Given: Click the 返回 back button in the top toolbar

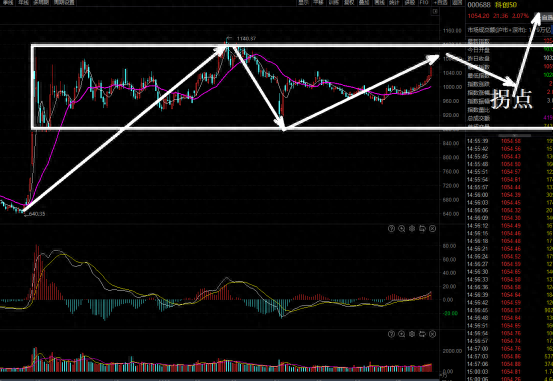Looking at the screenshot, I should 457,2.
